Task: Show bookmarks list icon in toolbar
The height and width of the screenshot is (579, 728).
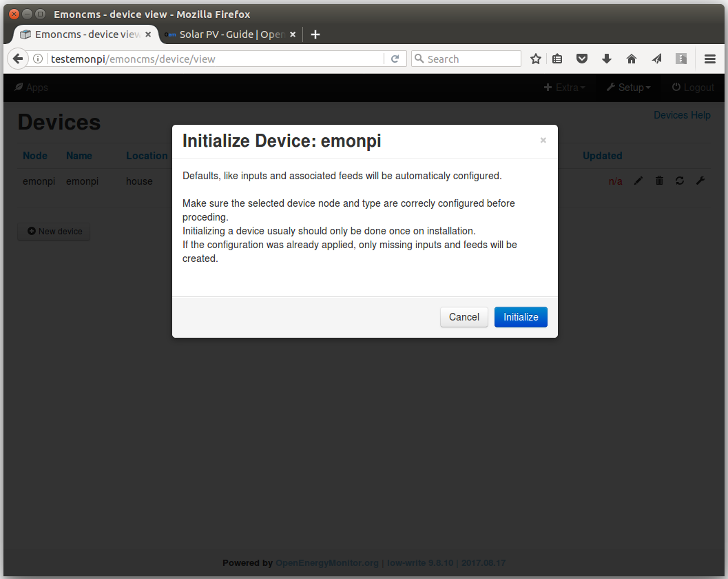Action: (557, 59)
